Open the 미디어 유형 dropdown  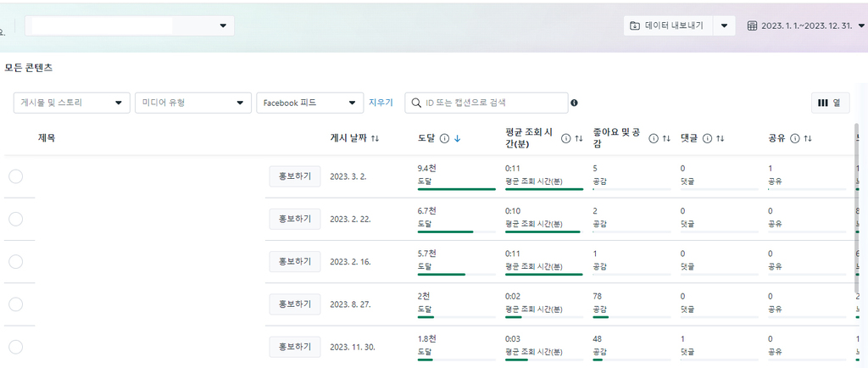[x=193, y=103]
